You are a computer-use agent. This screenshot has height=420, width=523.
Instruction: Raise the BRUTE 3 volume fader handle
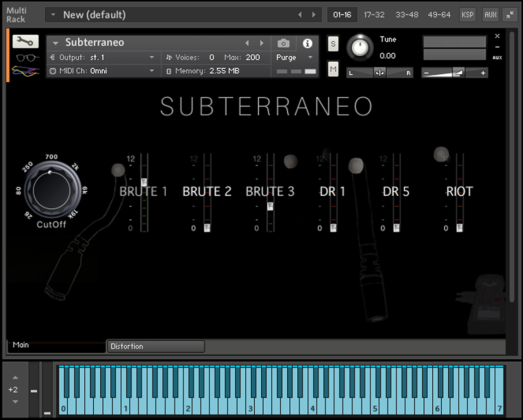[x=270, y=206]
